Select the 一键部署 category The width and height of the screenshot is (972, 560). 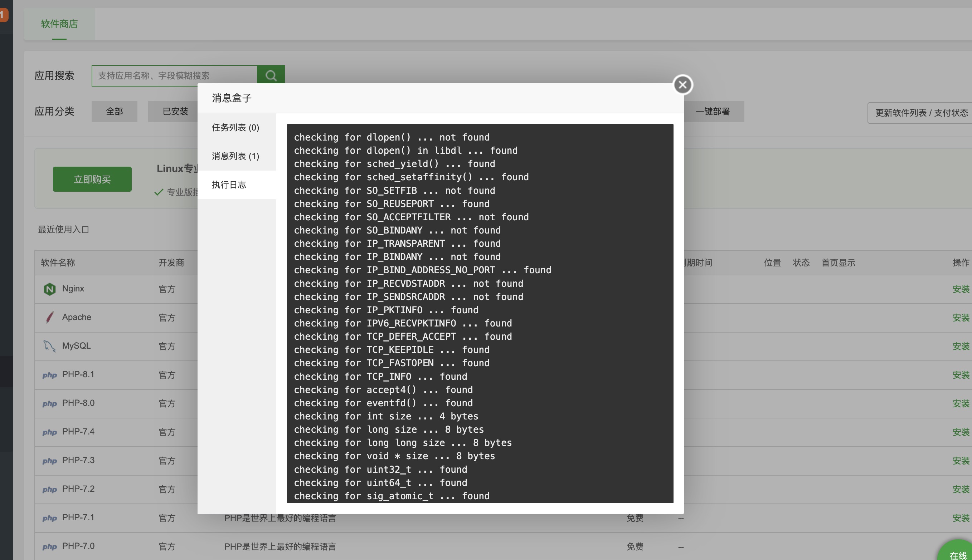(x=713, y=112)
